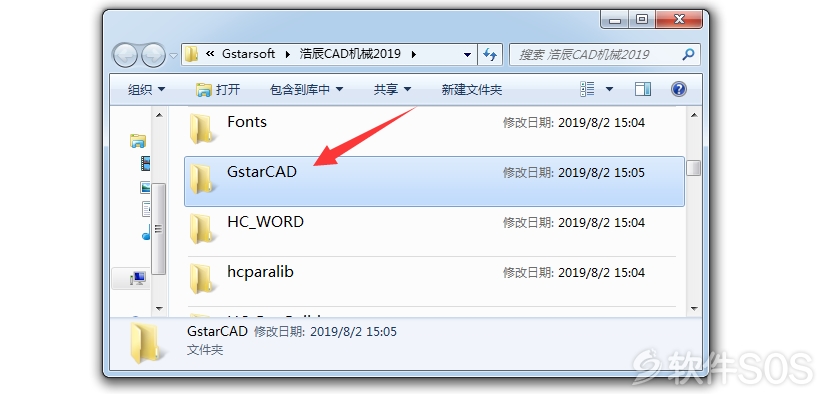Open the 共享 menu
827x394 pixels.
[392, 90]
